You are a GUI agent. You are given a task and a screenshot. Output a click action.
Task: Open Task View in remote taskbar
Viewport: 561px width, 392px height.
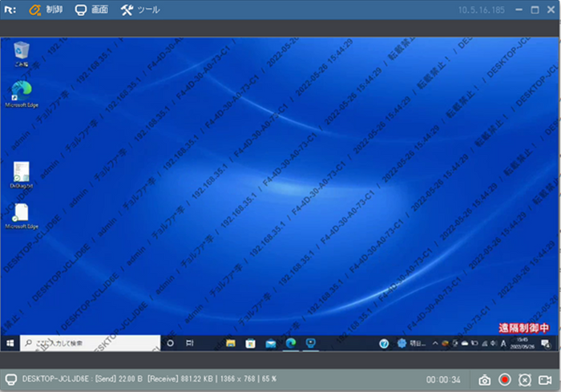[190, 343]
